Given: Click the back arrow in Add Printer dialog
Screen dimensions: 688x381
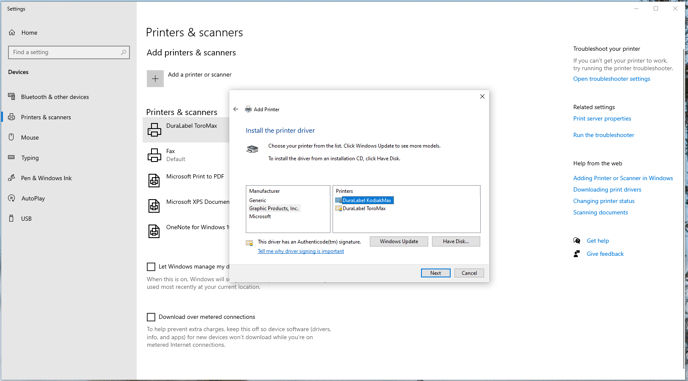Looking at the screenshot, I should click(236, 109).
